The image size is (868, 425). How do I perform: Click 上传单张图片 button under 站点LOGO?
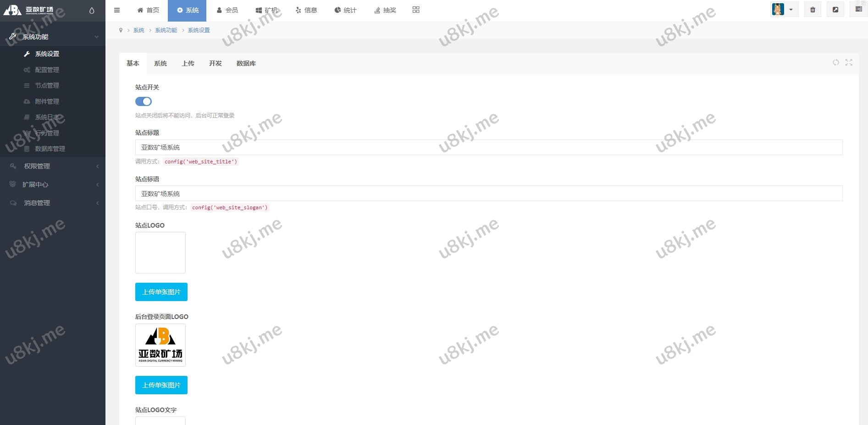[161, 292]
